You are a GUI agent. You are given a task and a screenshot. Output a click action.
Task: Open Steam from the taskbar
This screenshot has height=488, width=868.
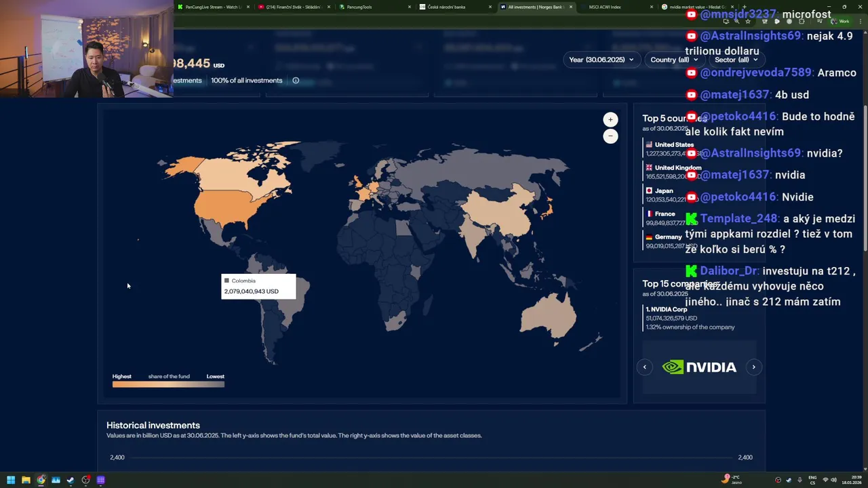point(71,480)
